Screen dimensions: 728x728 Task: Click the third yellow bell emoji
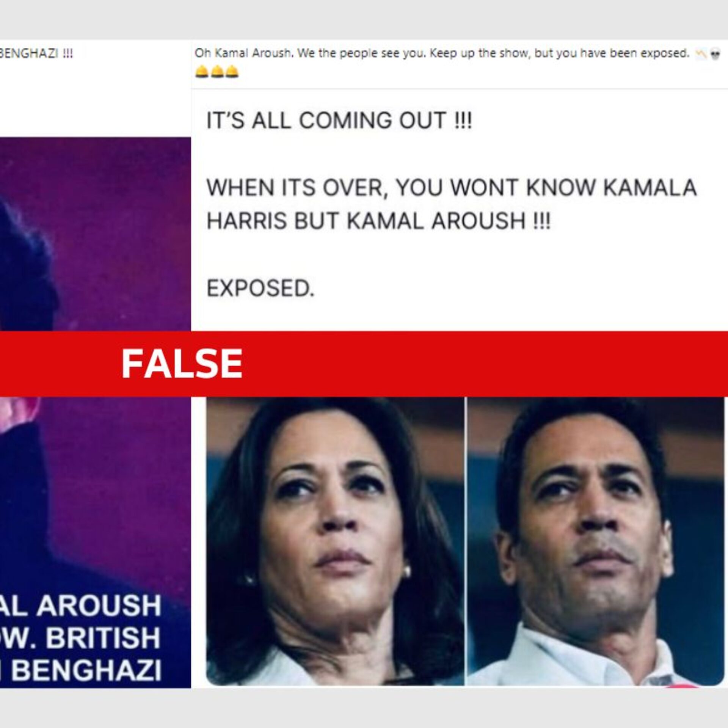point(232,71)
